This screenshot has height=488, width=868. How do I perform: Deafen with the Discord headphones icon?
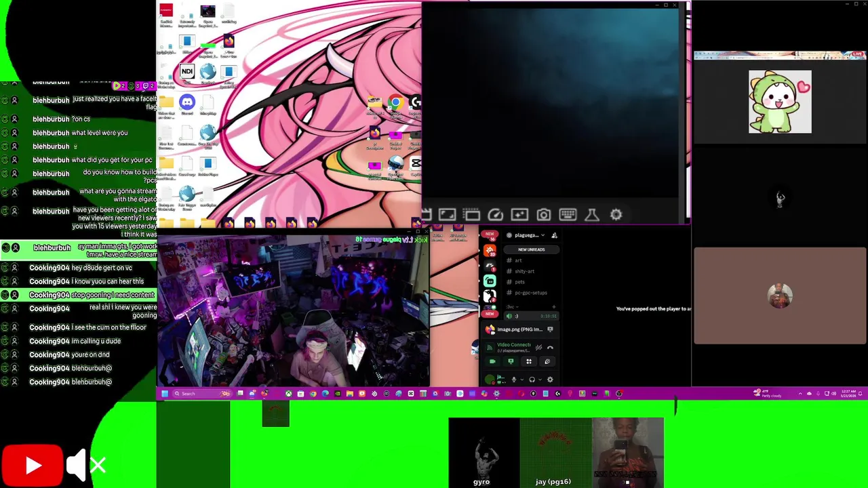532,380
